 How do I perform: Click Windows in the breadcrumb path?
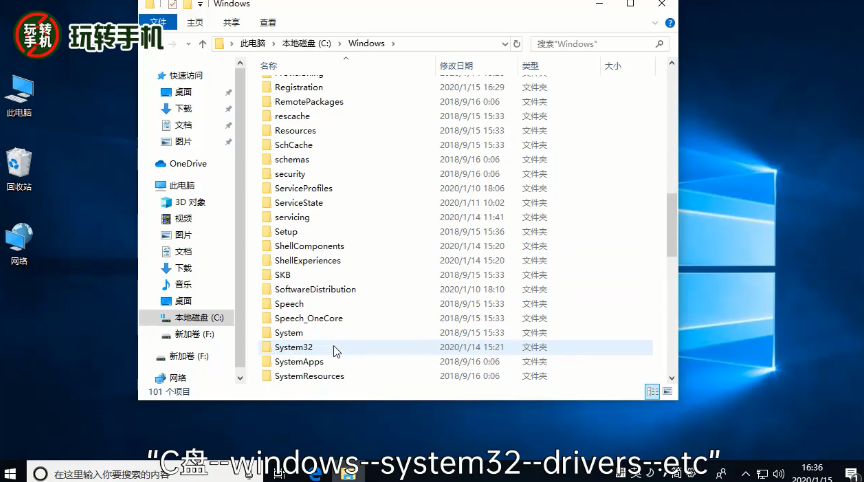[x=366, y=44]
